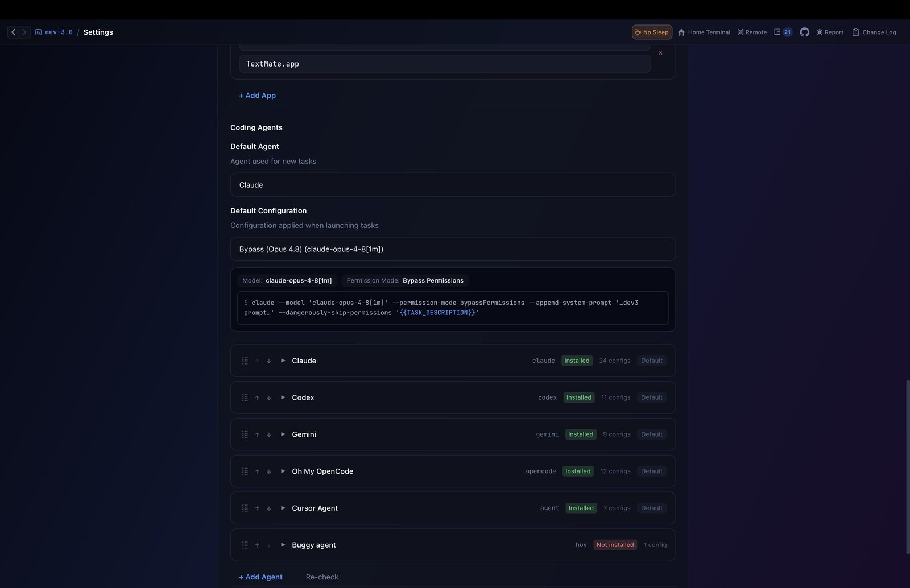Grab the drag handle for Buggy agent

tap(245, 545)
